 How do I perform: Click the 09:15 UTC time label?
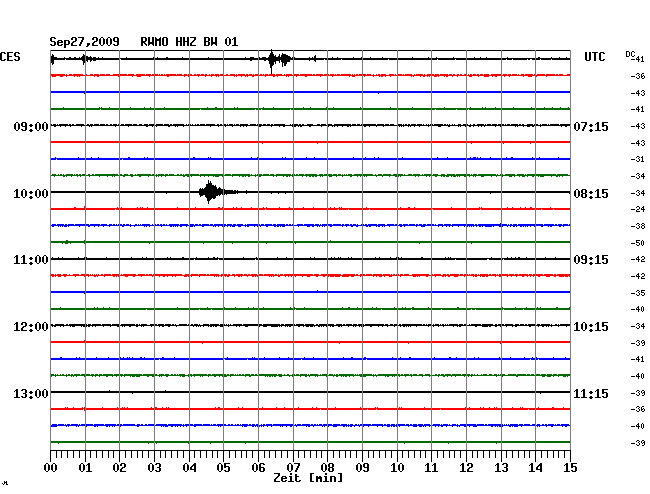tap(591, 260)
